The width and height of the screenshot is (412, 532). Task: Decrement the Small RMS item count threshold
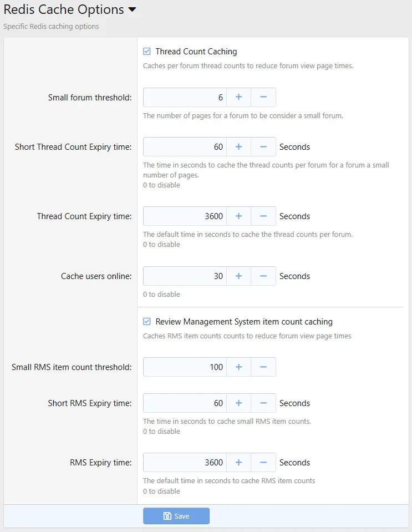[x=263, y=367]
